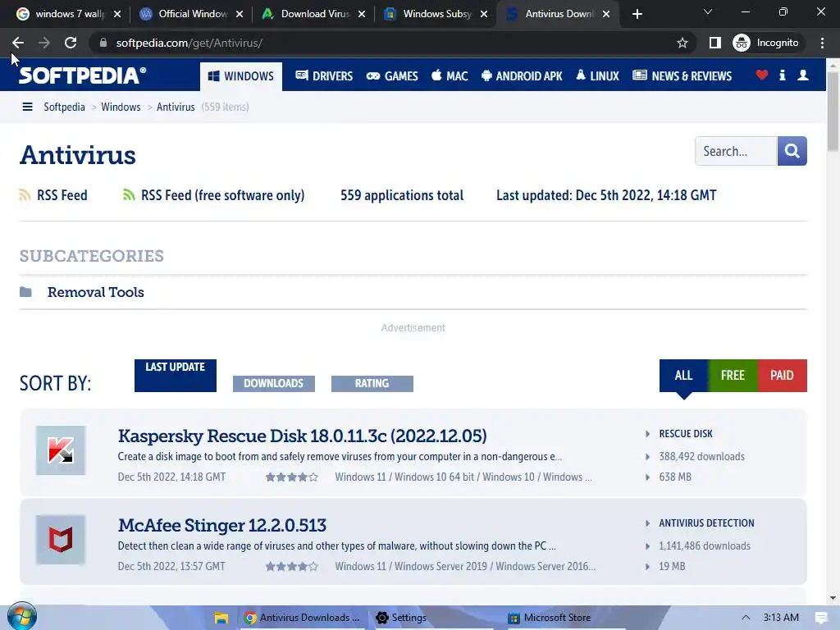
Task: Click the ANTIVIRUS DETECTION category tag
Action: pyautogui.click(x=706, y=523)
